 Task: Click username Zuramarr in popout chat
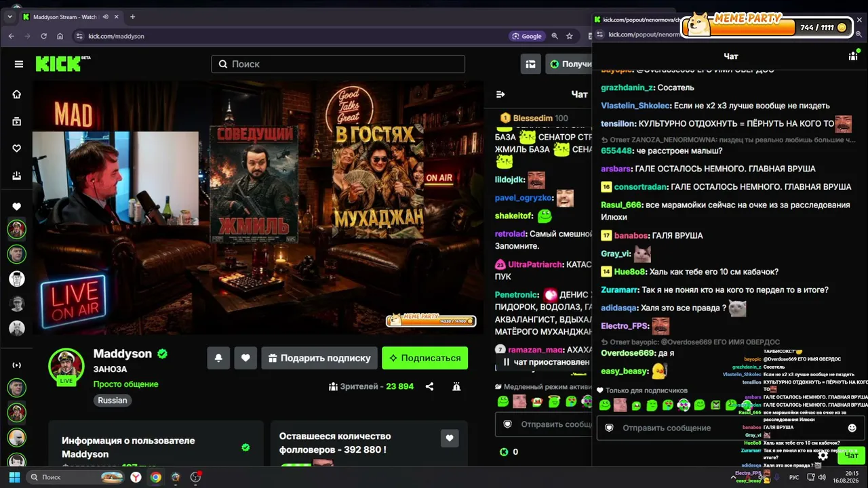[619, 290]
